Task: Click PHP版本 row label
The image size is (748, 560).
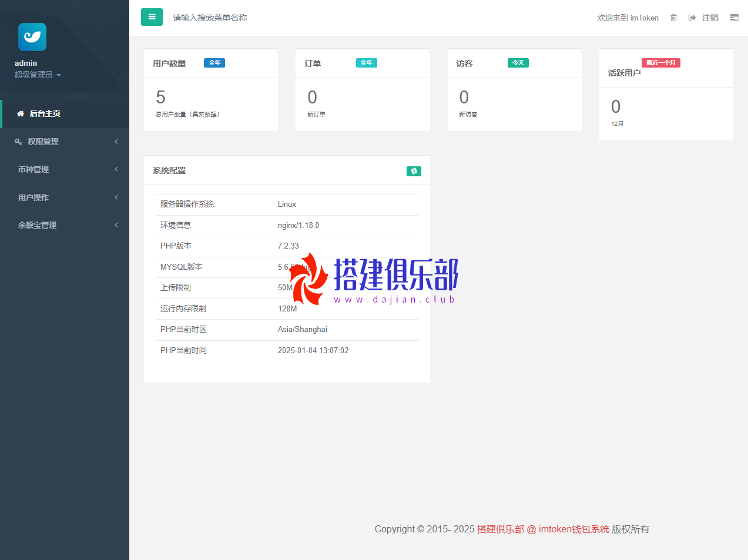Action: coord(176,246)
